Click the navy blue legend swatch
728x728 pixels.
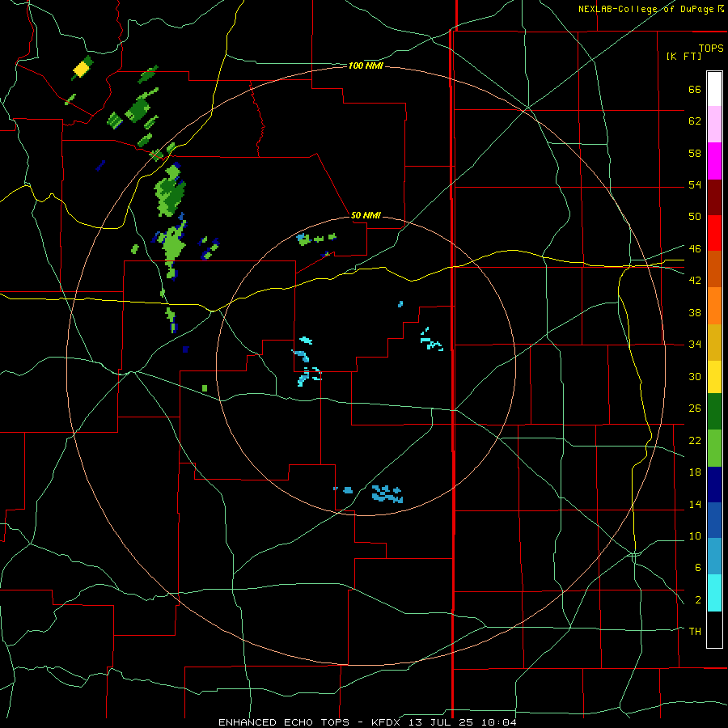(x=714, y=485)
